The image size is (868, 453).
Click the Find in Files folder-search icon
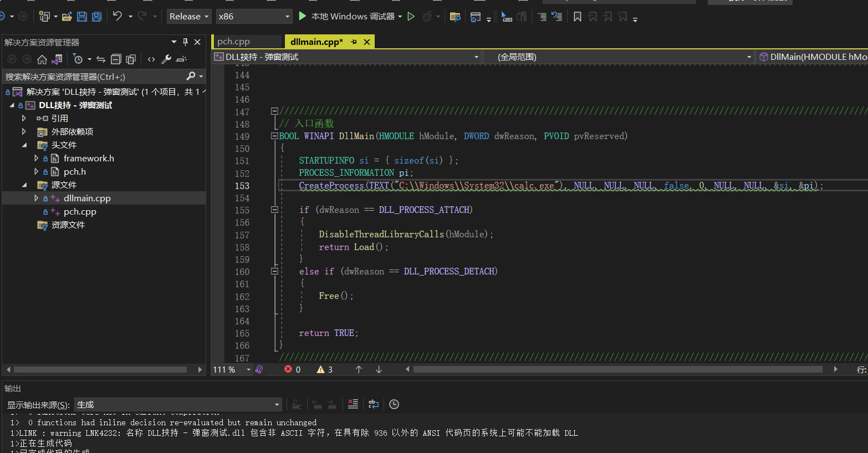(455, 17)
